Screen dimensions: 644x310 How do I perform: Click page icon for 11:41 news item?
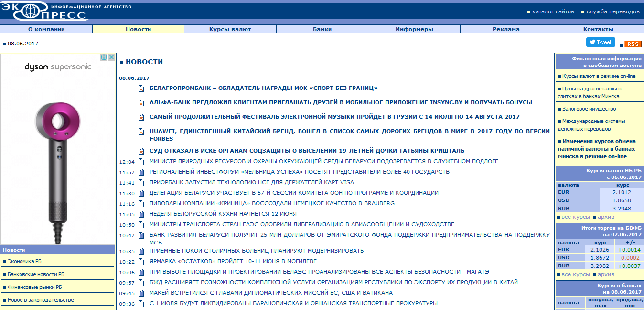(141, 183)
